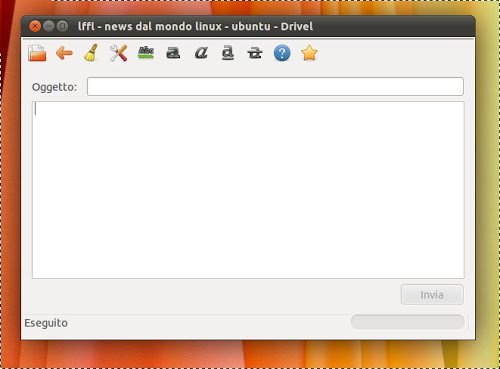The image size is (500, 369).
Task: Click the progress bar in status area
Action: pyautogui.click(x=408, y=322)
